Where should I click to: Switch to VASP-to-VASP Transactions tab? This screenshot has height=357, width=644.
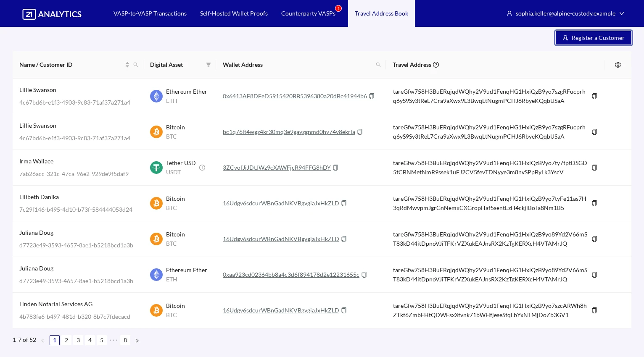tap(150, 13)
